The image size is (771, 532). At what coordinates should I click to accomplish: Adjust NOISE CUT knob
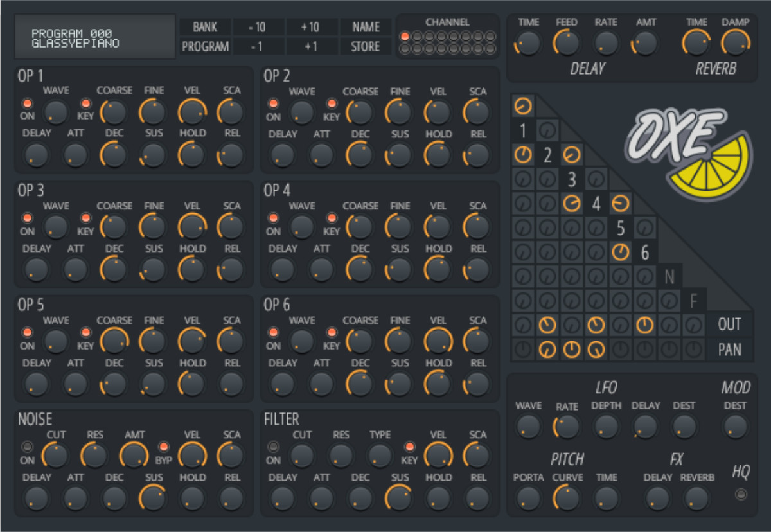point(56,456)
